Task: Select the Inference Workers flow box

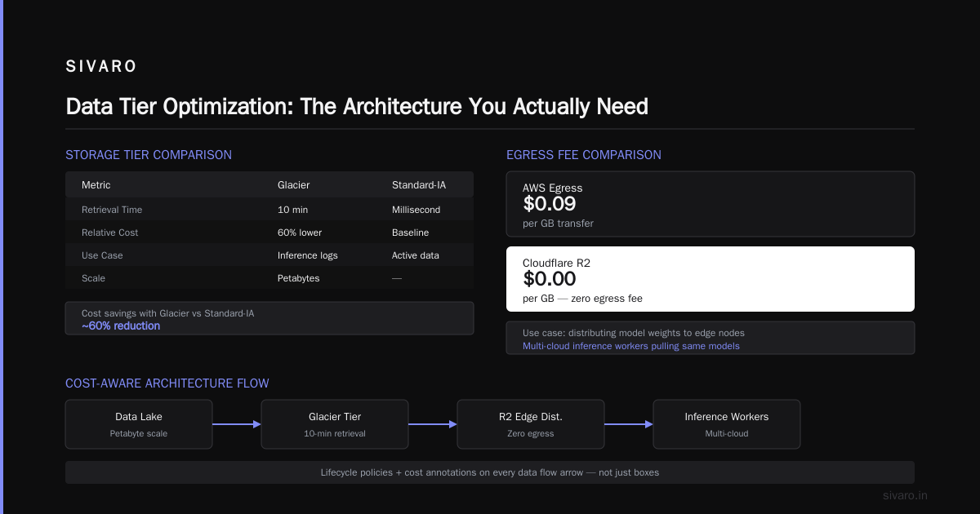Action: (x=727, y=424)
